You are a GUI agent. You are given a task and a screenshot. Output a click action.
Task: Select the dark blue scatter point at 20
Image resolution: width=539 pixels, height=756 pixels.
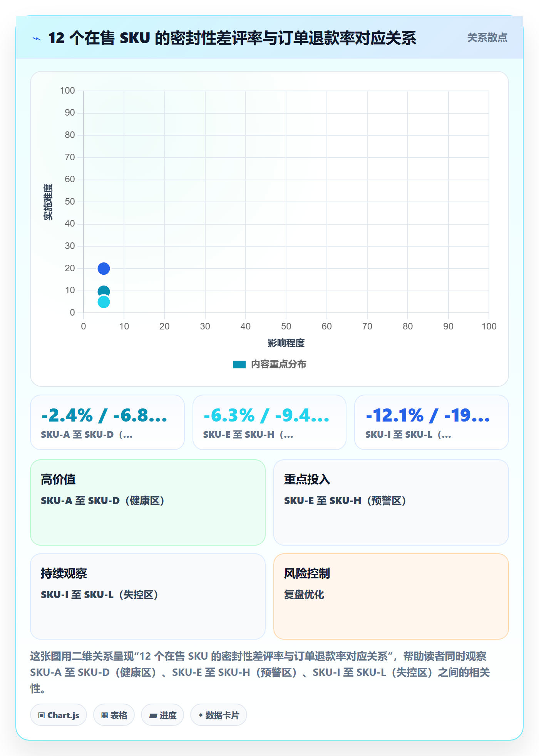point(104,268)
